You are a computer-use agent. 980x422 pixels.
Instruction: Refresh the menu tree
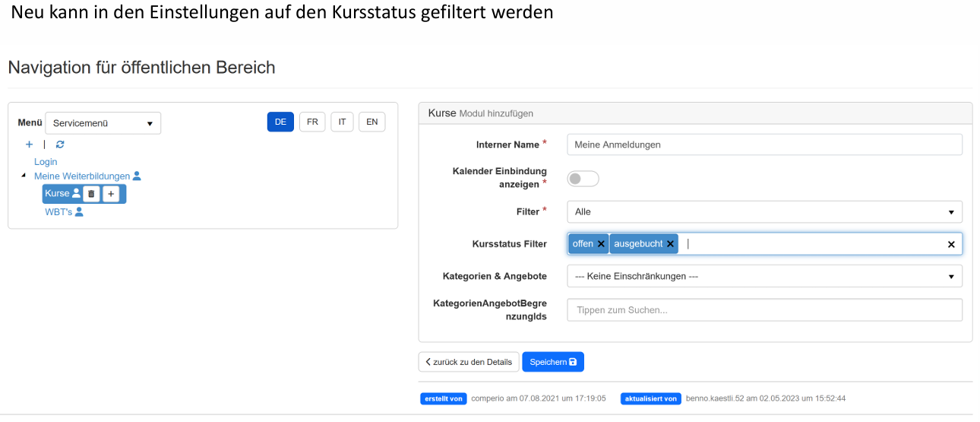coord(60,144)
